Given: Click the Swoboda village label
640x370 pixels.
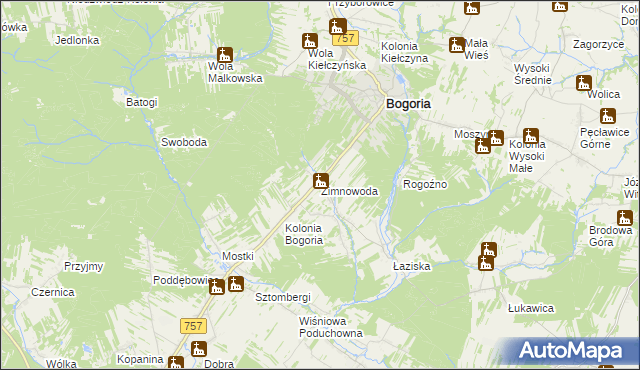Looking at the screenshot, I should pos(184,142).
